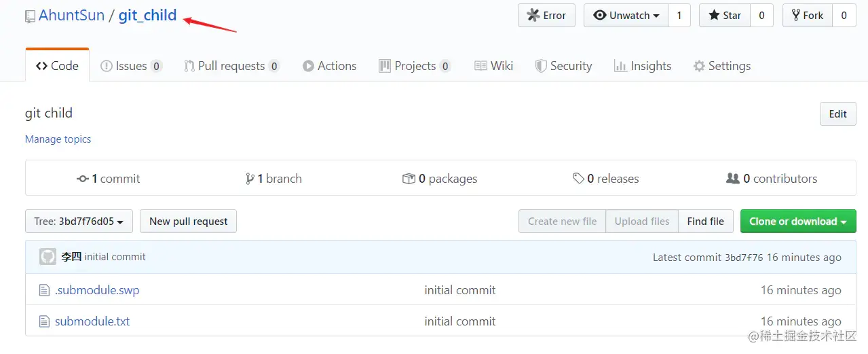
Task: Click the file icon beside .submodule.swp
Action: tap(45, 290)
